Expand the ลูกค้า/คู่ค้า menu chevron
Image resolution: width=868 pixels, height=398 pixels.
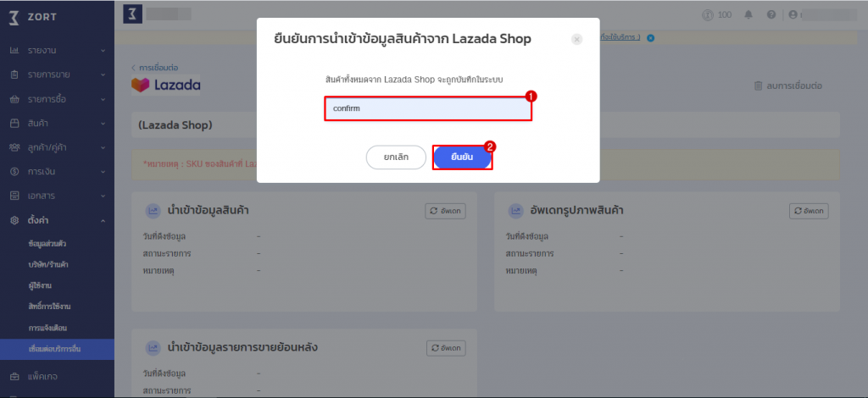pyautogui.click(x=103, y=147)
